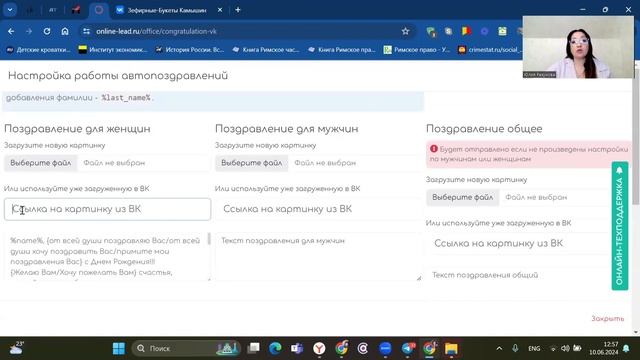Open the Mail.ru @ taskbar icon
The width and height of the screenshot is (640, 360).
363,349
